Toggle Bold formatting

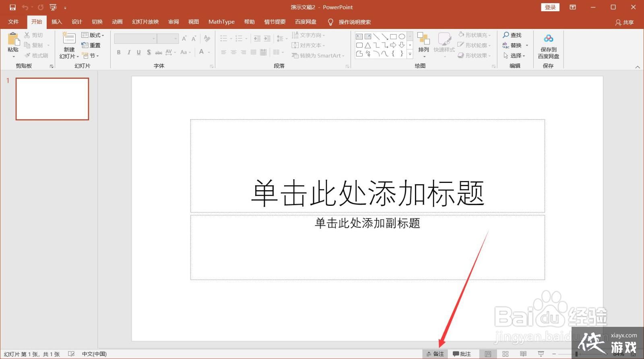pos(119,52)
